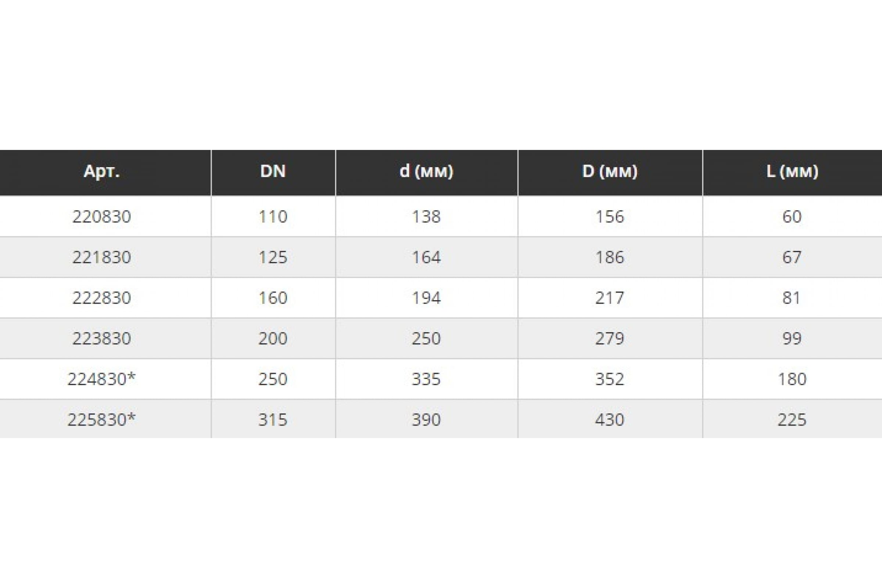Select article number 220830
The image size is (882, 588).
point(102,217)
